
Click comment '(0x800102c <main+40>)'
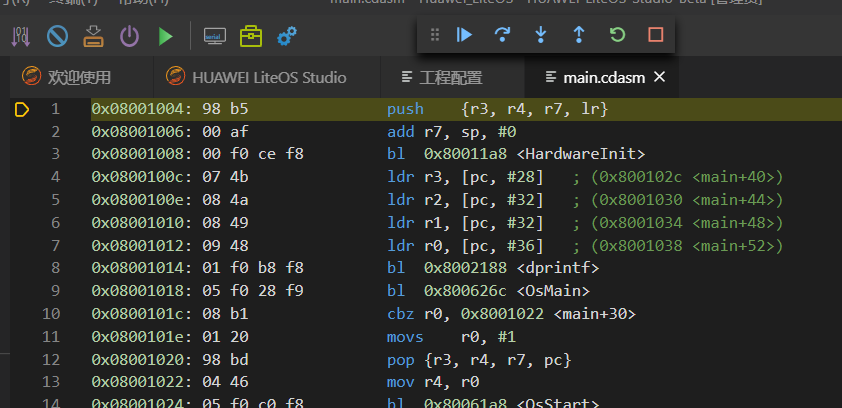point(687,177)
